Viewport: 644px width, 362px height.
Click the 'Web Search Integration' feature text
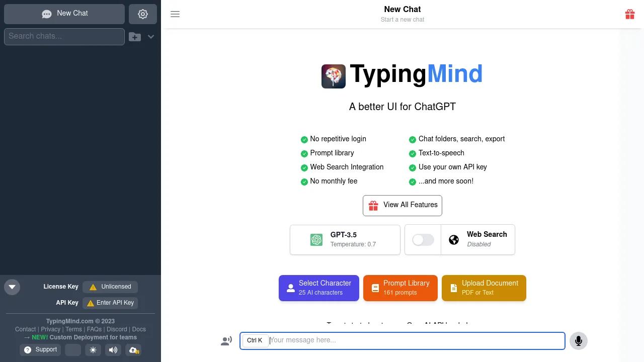pyautogui.click(x=347, y=167)
